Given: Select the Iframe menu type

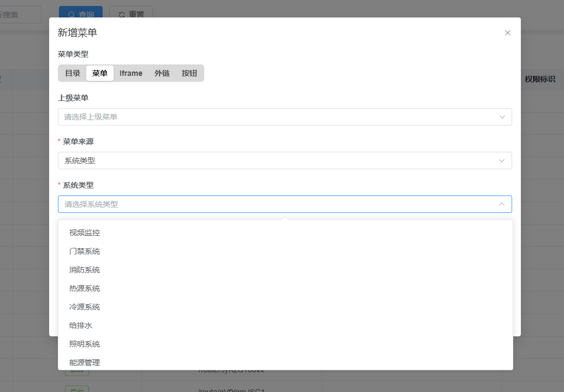Looking at the screenshot, I should [x=131, y=73].
